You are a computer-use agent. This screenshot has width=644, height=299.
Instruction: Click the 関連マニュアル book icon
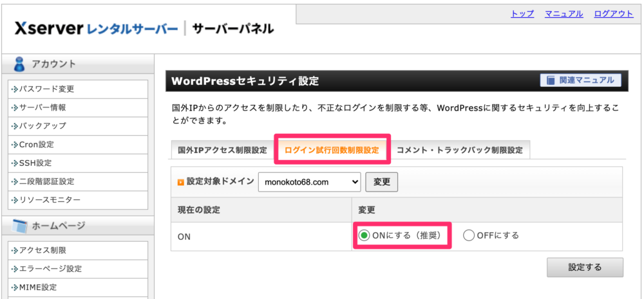pos(551,80)
